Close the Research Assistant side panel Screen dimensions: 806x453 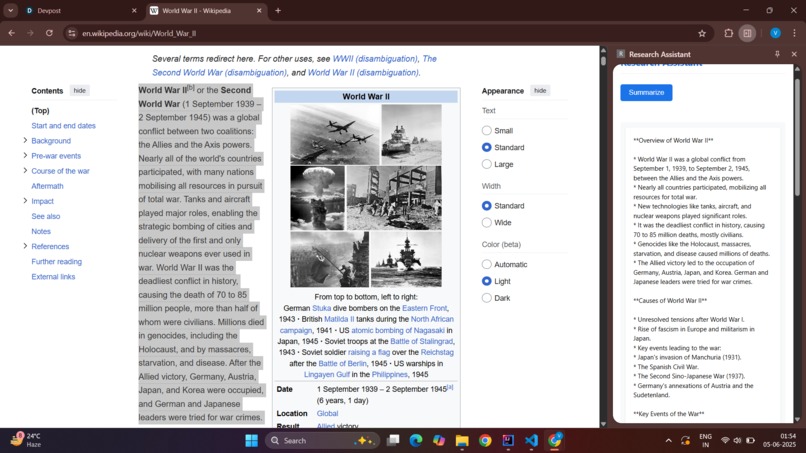[x=794, y=54]
